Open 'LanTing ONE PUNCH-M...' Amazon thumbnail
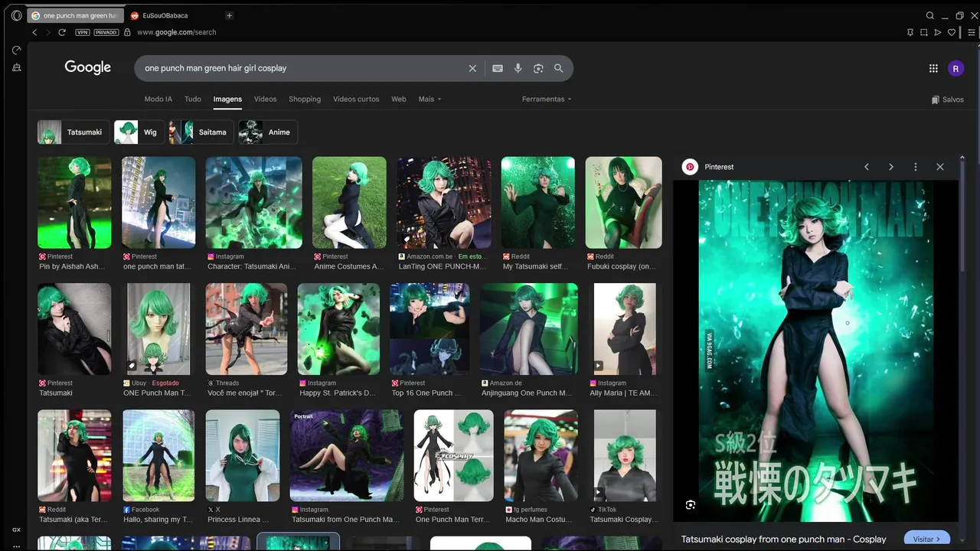 (x=444, y=203)
